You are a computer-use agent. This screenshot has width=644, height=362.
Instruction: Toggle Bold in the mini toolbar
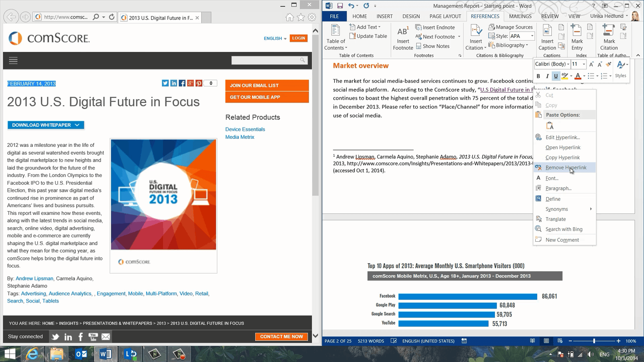pos(538,76)
